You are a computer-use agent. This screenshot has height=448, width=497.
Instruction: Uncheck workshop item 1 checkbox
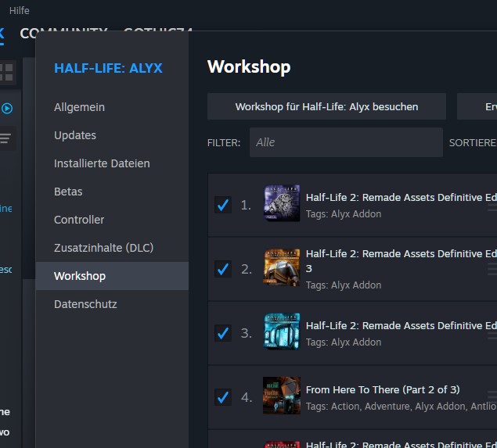tap(223, 205)
